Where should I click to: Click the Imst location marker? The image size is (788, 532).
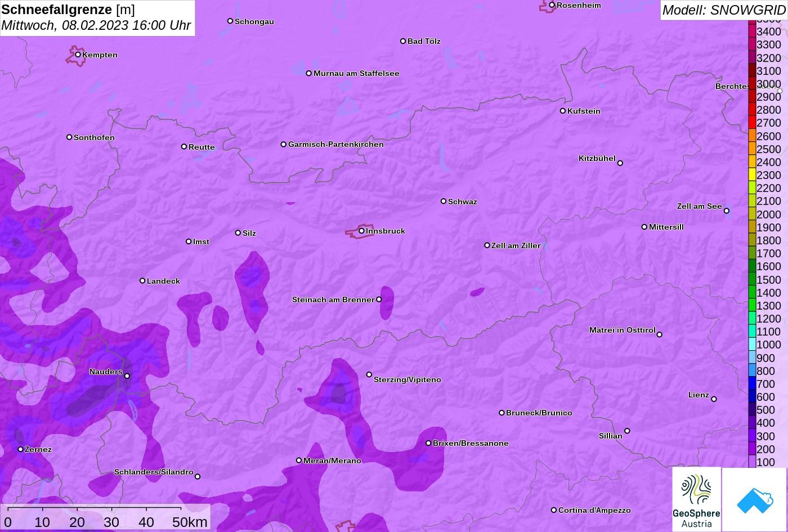[x=189, y=242]
